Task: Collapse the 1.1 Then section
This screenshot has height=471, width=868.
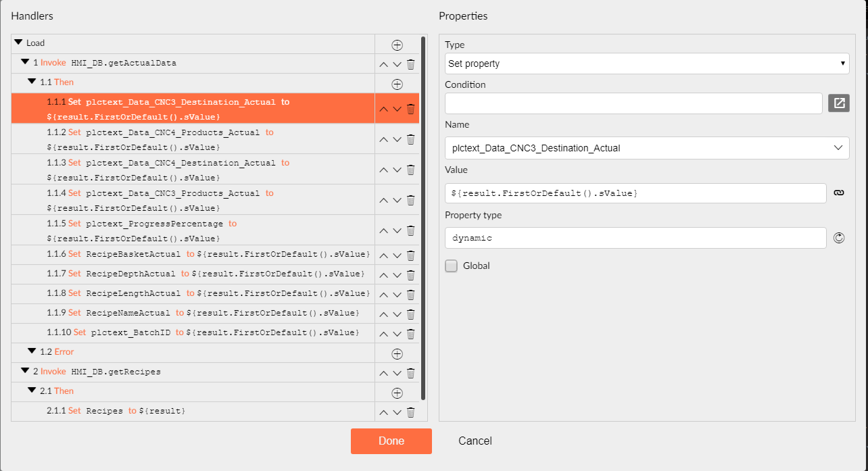Action: [x=32, y=82]
